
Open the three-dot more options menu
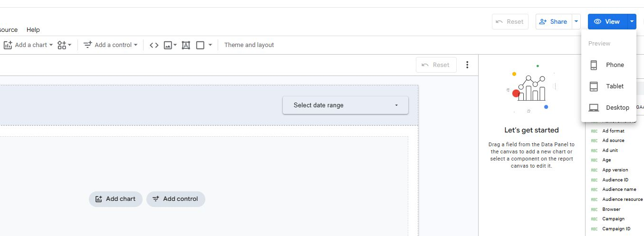tap(467, 65)
